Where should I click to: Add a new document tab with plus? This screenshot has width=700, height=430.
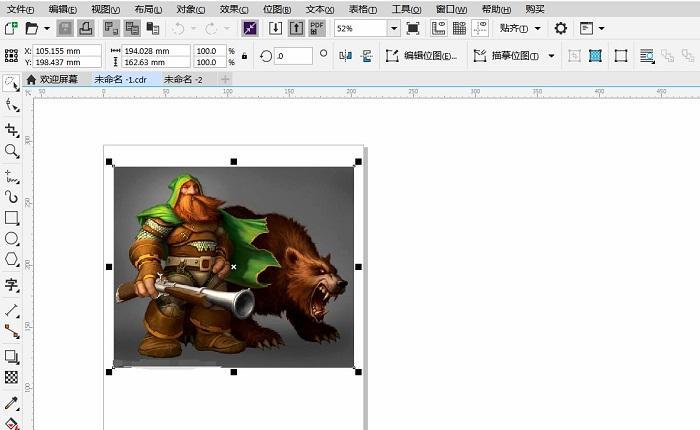(x=225, y=79)
